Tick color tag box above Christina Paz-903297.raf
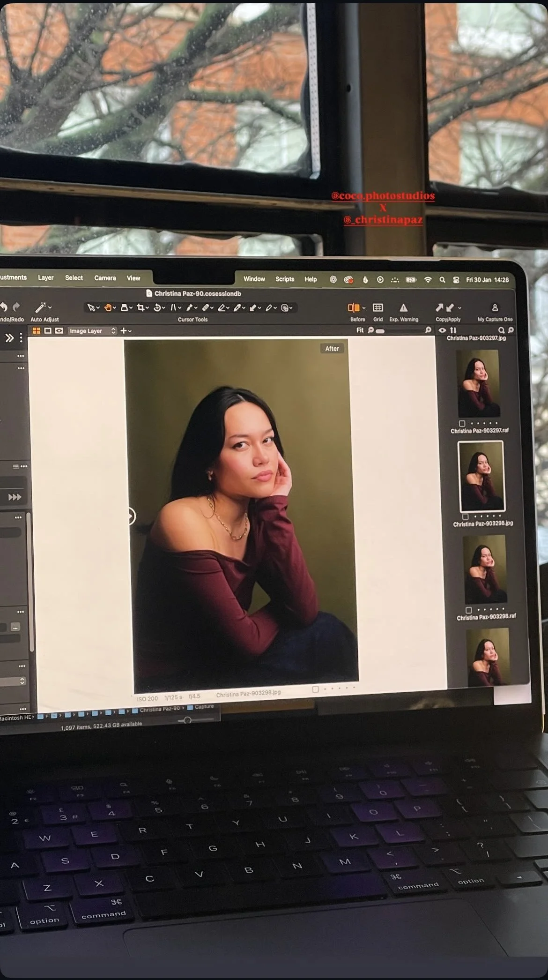 (462, 423)
